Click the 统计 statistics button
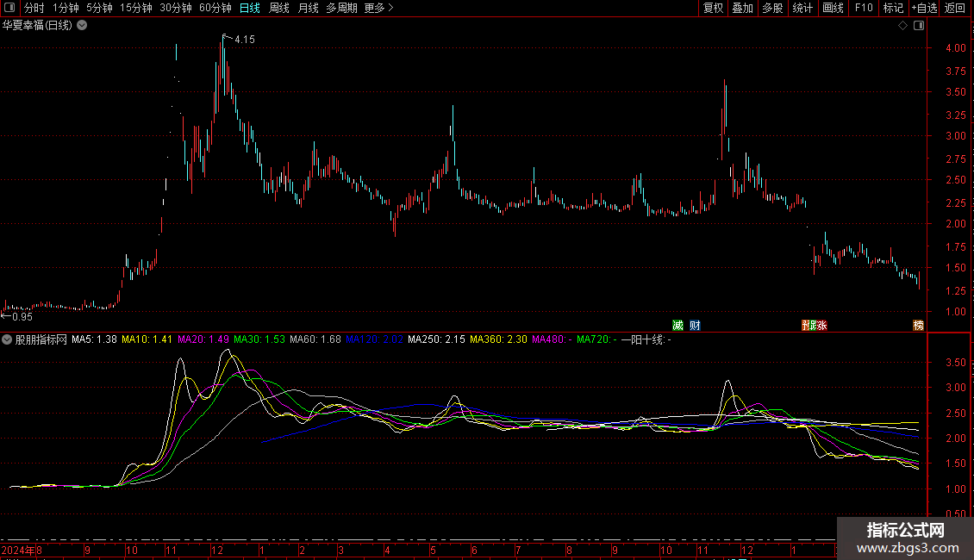Viewport: 974px width, 560px height. tap(802, 8)
